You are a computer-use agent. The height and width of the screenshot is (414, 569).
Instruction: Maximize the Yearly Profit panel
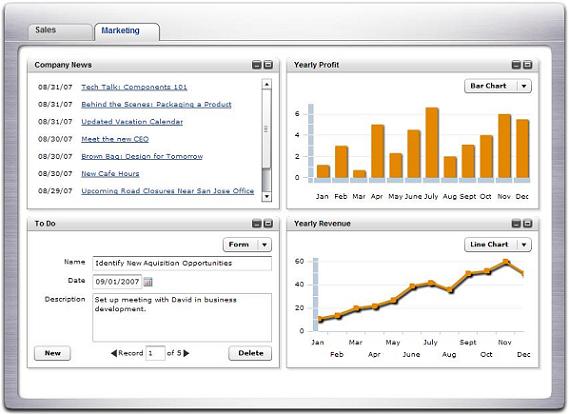point(528,65)
